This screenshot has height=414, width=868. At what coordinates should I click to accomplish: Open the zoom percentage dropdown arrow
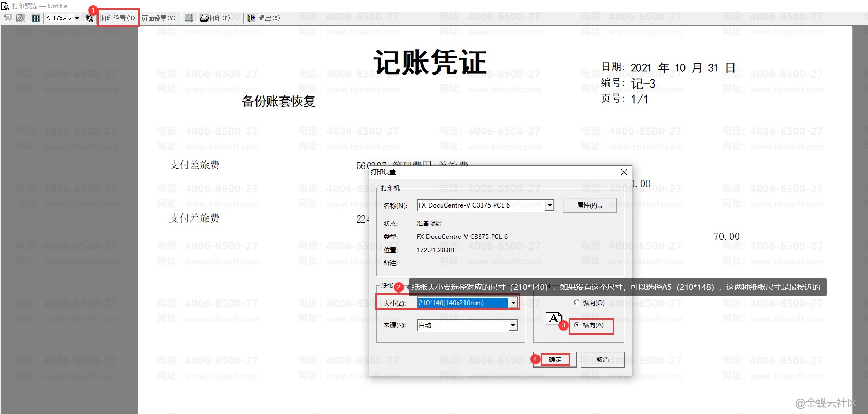[x=77, y=18]
